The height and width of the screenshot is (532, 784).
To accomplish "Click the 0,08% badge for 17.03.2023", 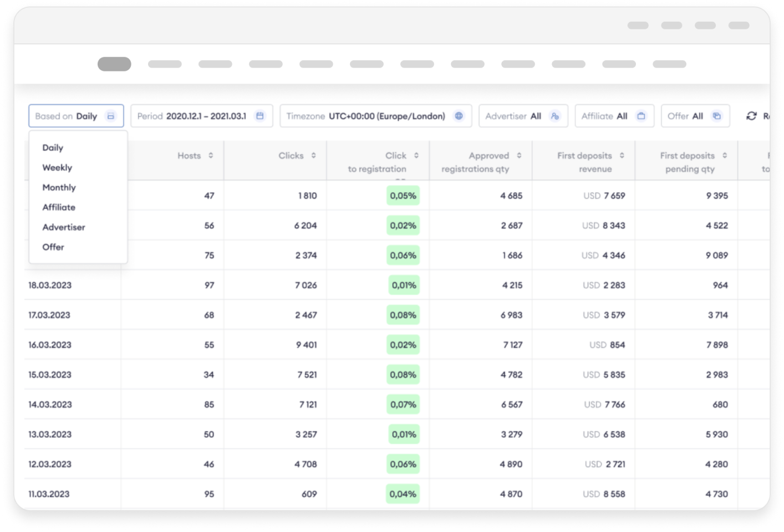I will (403, 315).
